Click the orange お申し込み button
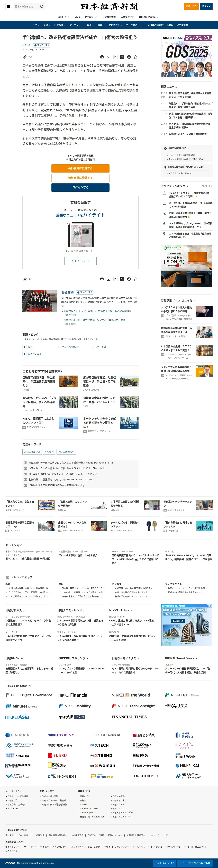Viewport: 218px width, 868px height. (x=191, y=6)
